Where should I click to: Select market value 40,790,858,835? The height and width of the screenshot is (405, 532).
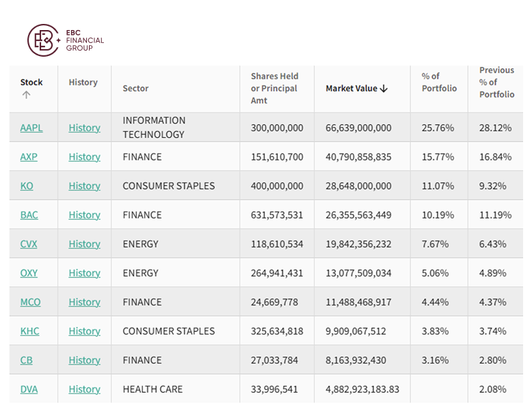point(358,157)
